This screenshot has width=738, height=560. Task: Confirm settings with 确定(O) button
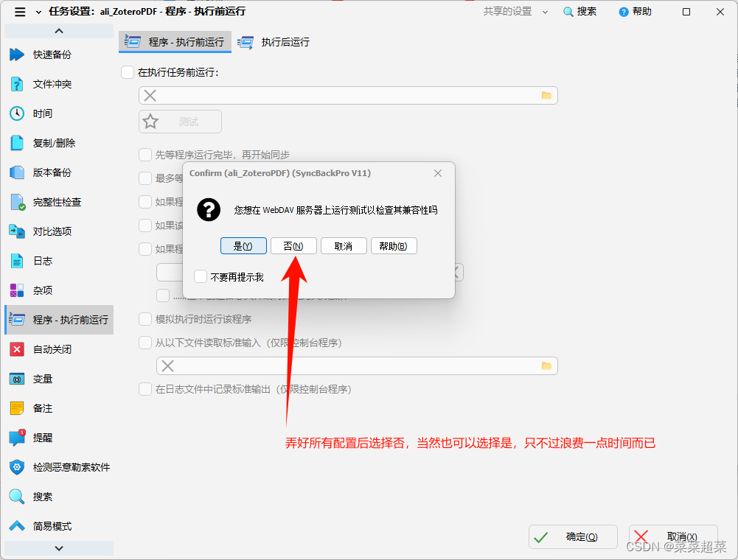[573, 537]
